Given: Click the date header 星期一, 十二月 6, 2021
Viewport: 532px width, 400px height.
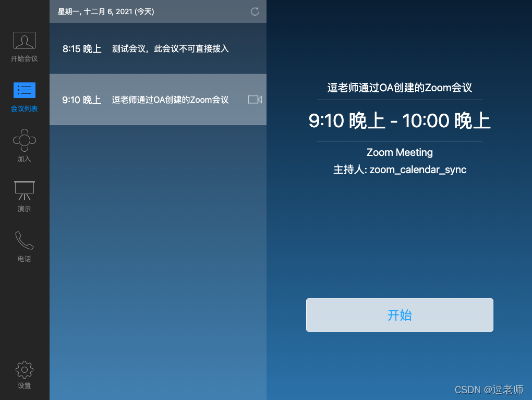Looking at the screenshot, I should tap(106, 11).
